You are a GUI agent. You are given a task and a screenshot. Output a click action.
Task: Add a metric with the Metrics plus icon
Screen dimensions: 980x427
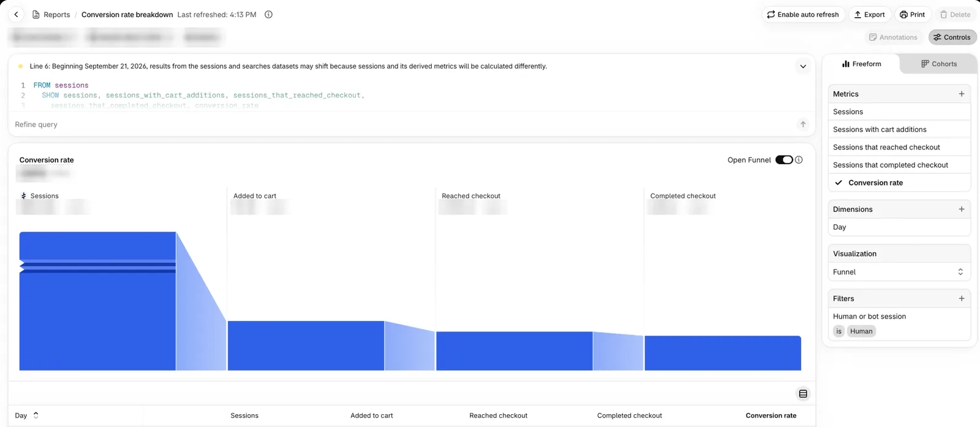tap(962, 94)
